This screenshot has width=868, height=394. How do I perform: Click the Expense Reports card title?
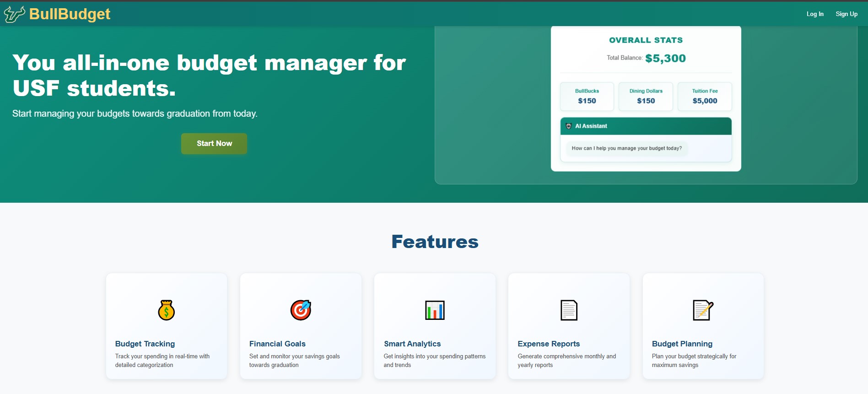[x=549, y=344]
